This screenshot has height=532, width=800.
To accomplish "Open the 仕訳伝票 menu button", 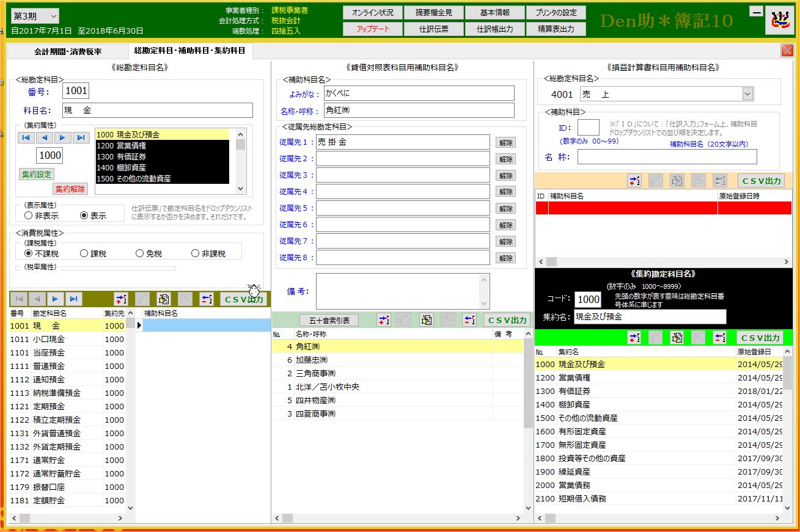I will click(434, 29).
